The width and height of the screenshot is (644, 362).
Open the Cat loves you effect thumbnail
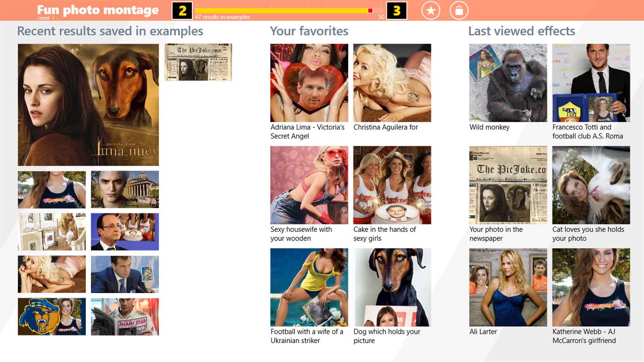point(591,185)
